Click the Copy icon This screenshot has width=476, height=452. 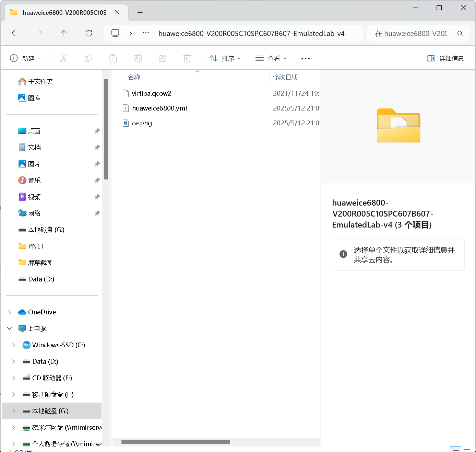[88, 58]
